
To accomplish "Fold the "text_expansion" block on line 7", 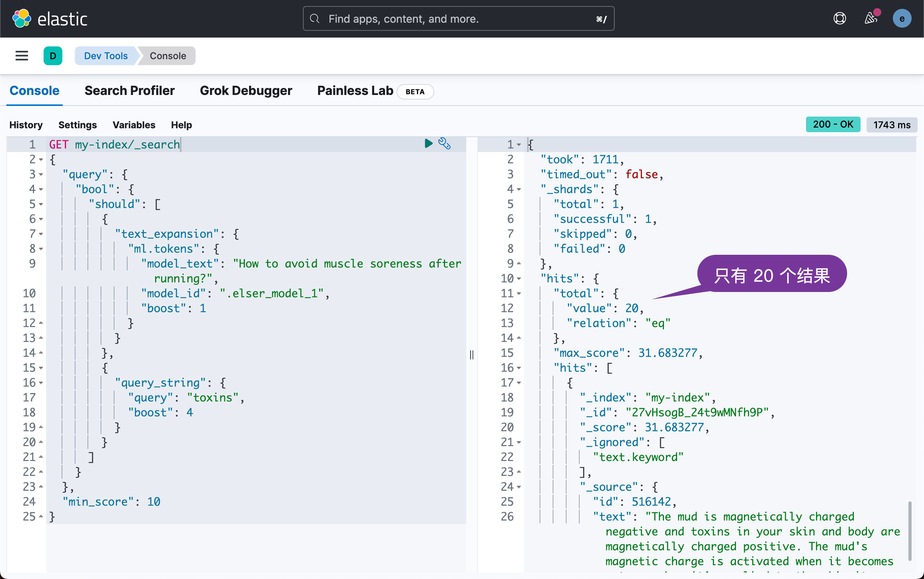I will click(x=41, y=234).
